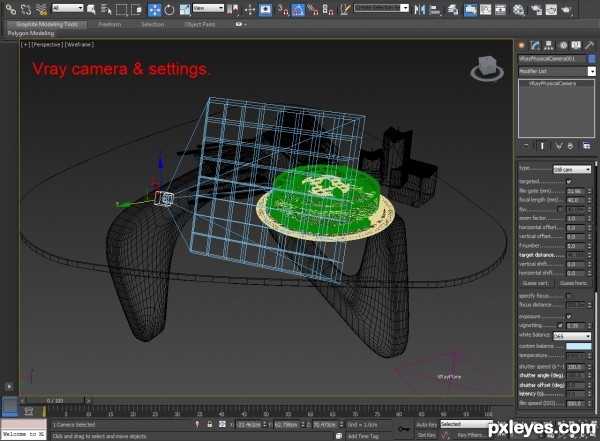Select the Link tool in main toolbar
Viewport: 600px width, 441px height.
[11, 9]
